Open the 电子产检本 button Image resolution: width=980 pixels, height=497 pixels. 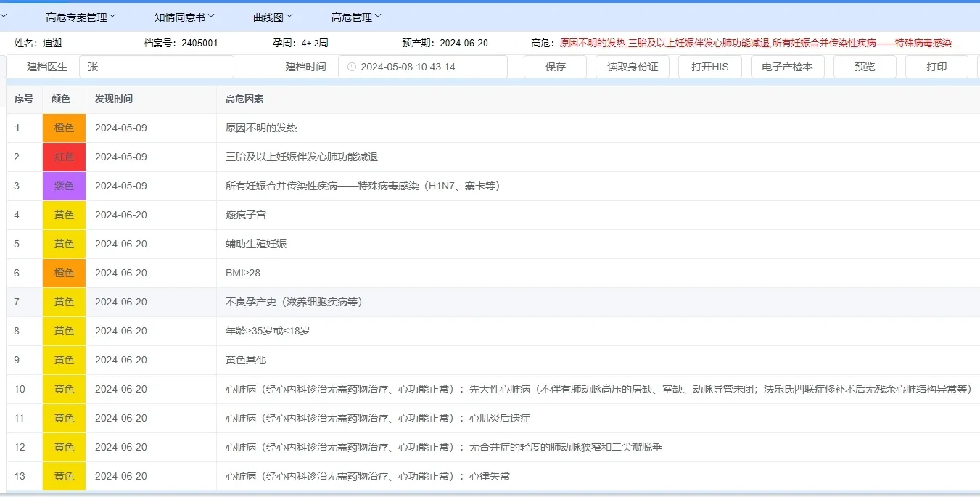pyautogui.click(x=787, y=67)
